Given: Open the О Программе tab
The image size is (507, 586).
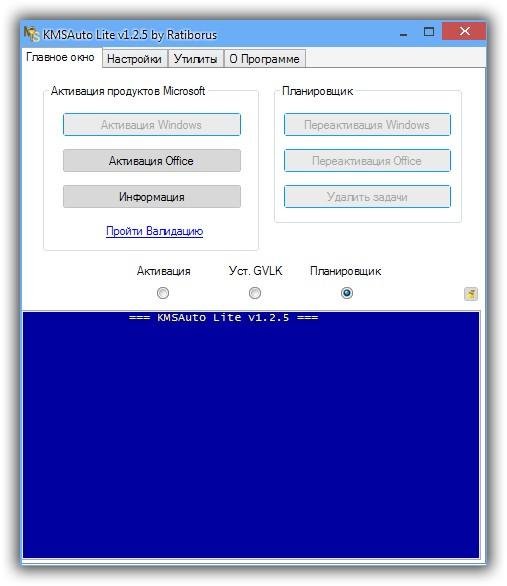Looking at the screenshot, I should 265,59.
